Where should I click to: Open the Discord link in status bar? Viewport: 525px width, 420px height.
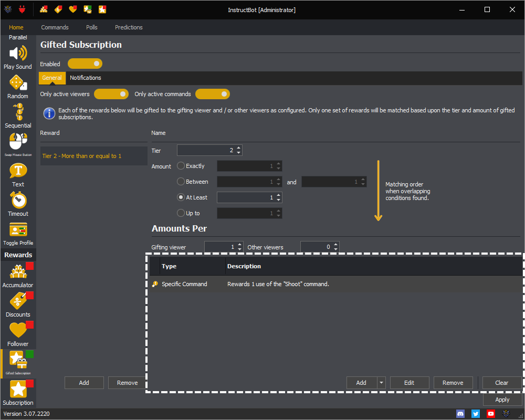[x=460, y=414]
